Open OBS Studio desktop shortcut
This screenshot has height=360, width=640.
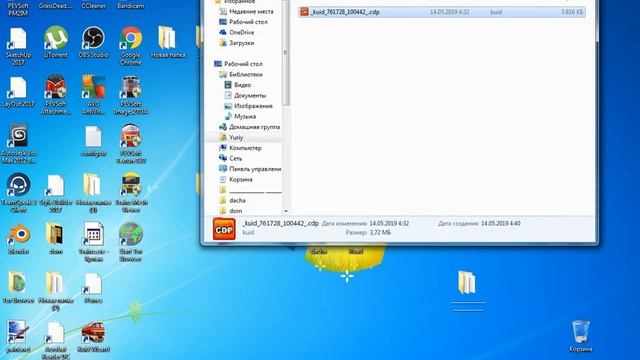[x=93, y=43]
